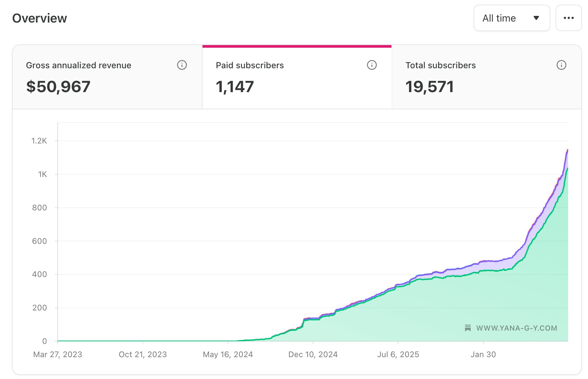The width and height of the screenshot is (588, 379).
Task: Click the Jan 30 axis label
Action: (x=483, y=354)
